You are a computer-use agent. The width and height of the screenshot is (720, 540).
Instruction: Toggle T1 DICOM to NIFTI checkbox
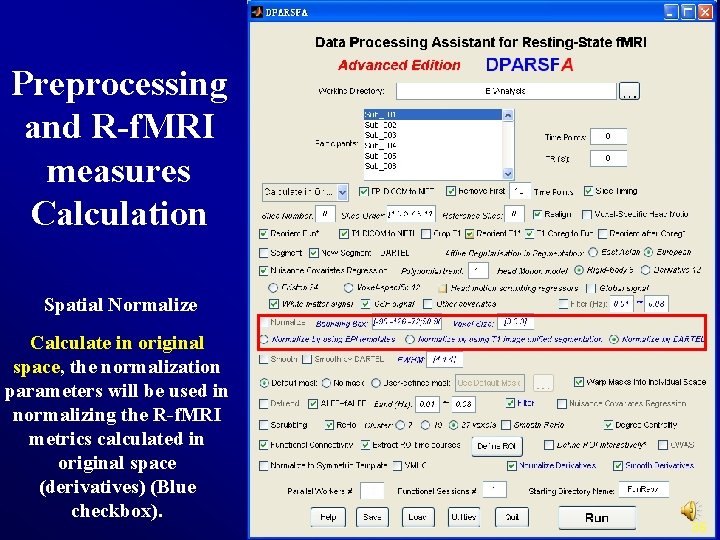343,234
